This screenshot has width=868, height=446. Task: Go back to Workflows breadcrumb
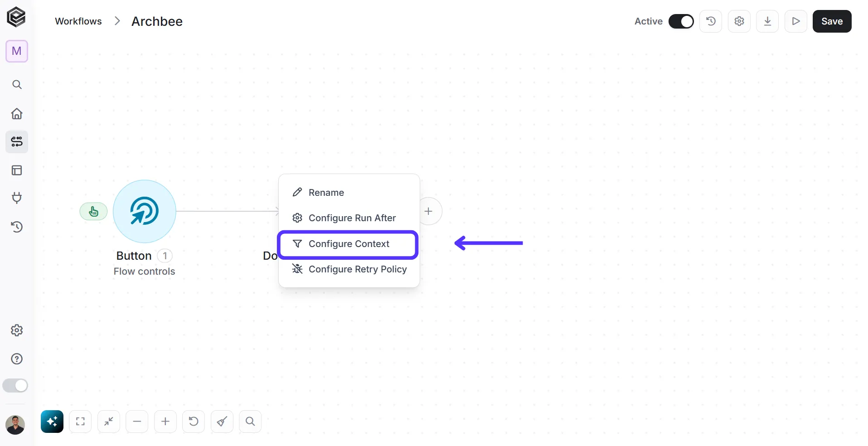[78, 21]
